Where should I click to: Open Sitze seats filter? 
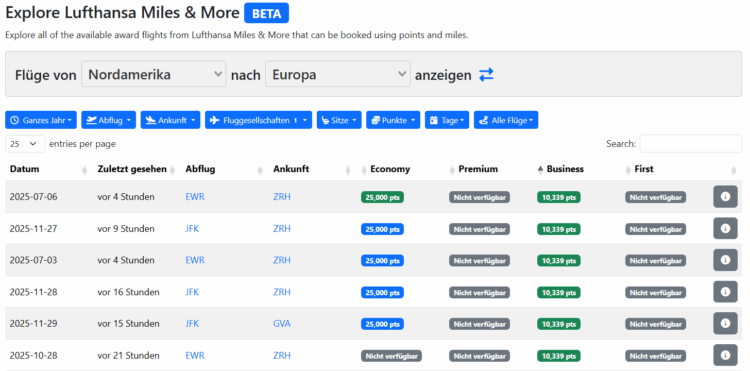[339, 120]
